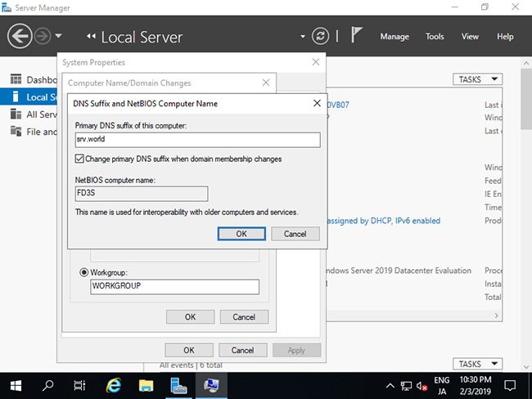This screenshot has height=399, width=532.
Task: Toggle Change primary DNS suffix checkbox
Action: (79, 159)
